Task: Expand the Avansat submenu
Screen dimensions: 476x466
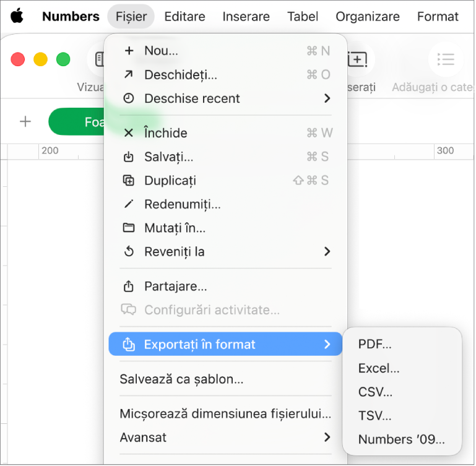Action: pos(225,438)
